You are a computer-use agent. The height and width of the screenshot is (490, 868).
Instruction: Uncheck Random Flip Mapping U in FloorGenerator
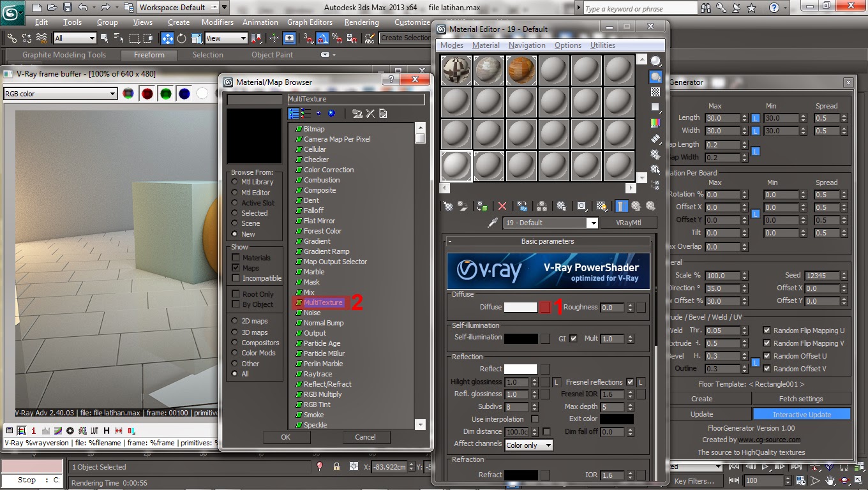[766, 330]
